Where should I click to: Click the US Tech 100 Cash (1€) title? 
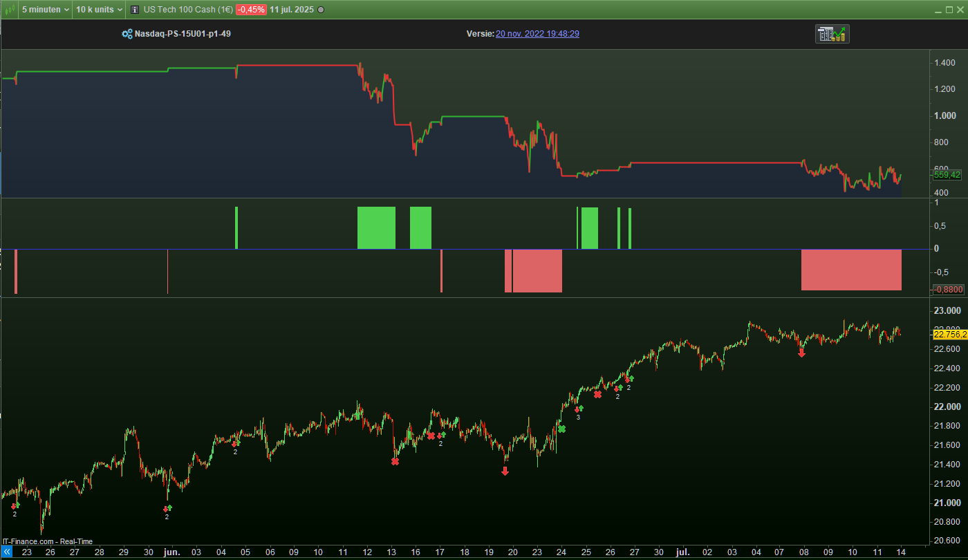coord(188,10)
